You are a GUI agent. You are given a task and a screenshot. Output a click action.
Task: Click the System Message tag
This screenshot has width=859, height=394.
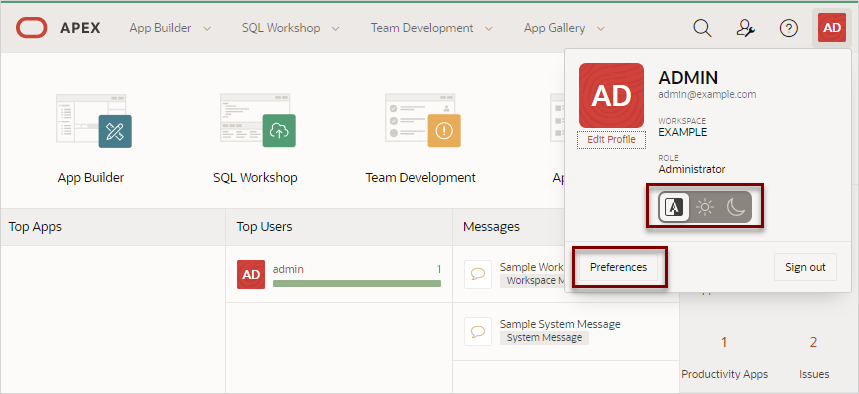coord(545,338)
